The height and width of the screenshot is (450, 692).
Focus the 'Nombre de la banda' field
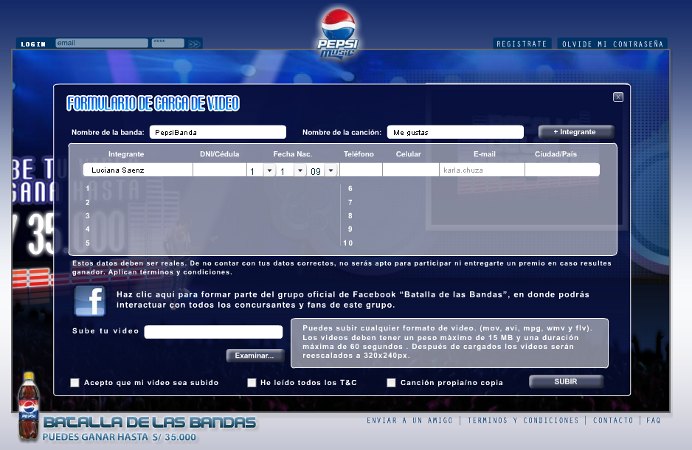pos(218,132)
